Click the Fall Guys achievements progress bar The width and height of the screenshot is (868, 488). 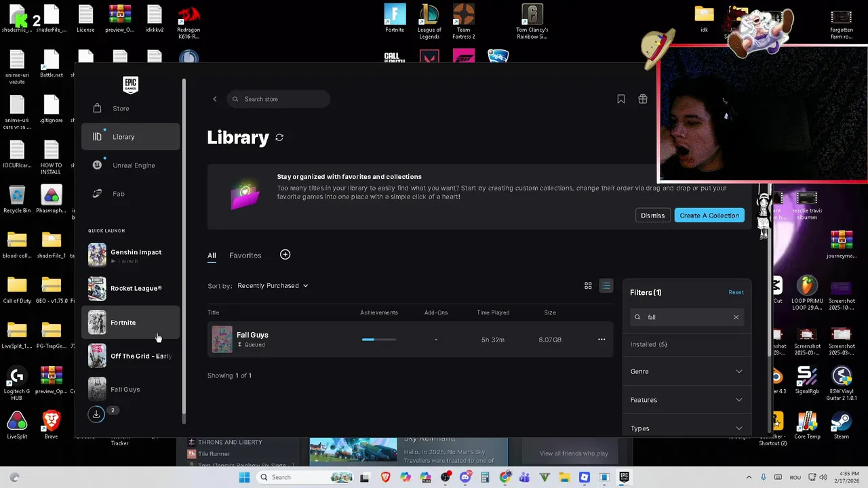[379, 340]
